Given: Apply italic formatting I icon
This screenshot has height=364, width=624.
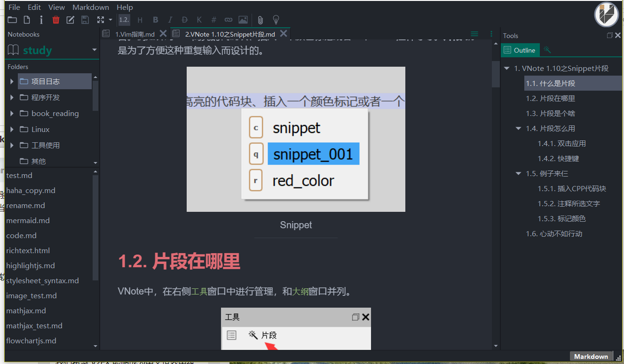Looking at the screenshot, I should (x=170, y=20).
